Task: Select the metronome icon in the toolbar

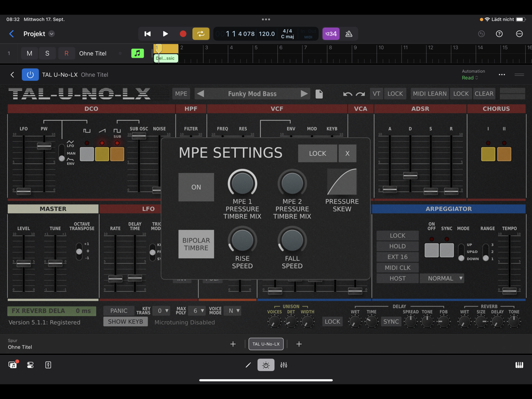Action: pos(348,33)
